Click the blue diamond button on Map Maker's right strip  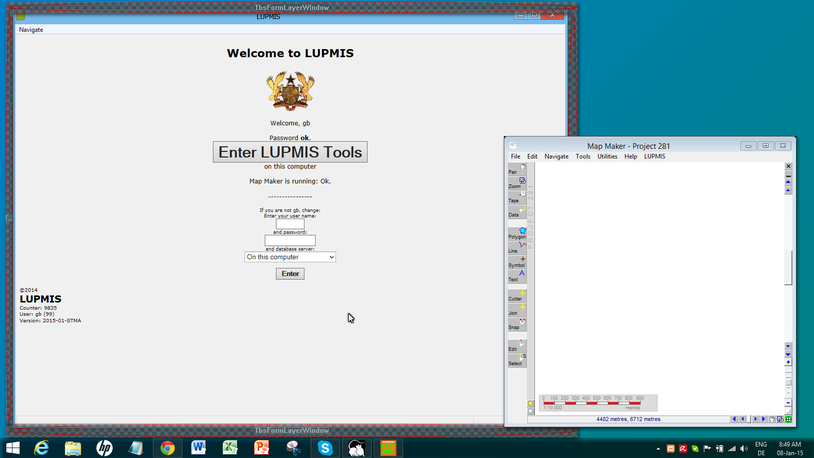788,362
